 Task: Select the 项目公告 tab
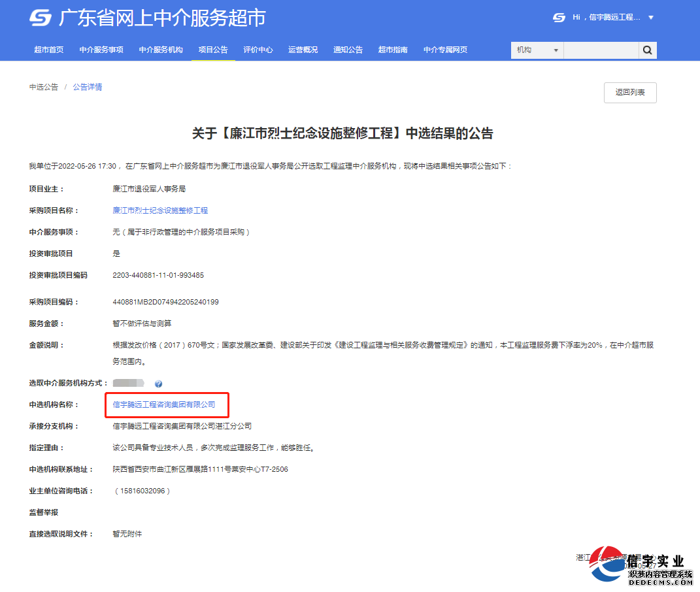pos(213,49)
